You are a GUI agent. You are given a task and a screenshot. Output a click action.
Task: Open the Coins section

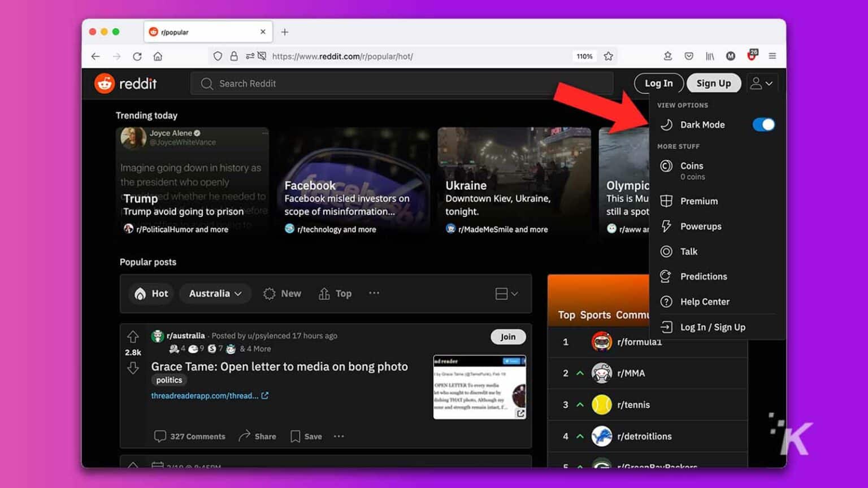(x=692, y=166)
